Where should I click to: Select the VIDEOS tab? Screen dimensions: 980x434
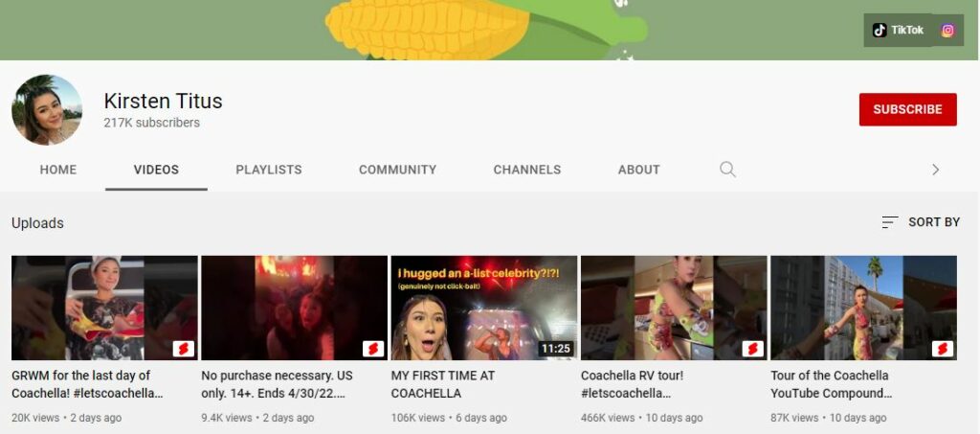pos(156,170)
